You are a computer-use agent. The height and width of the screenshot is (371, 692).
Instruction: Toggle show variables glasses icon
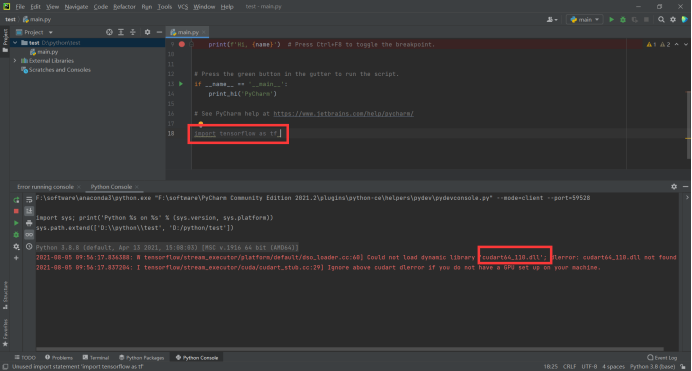tap(29, 235)
